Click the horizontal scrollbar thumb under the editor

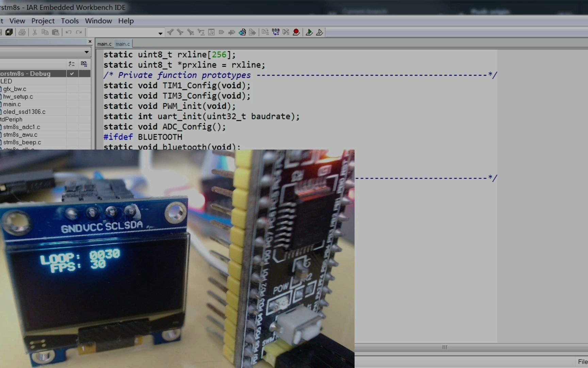pos(444,347)
